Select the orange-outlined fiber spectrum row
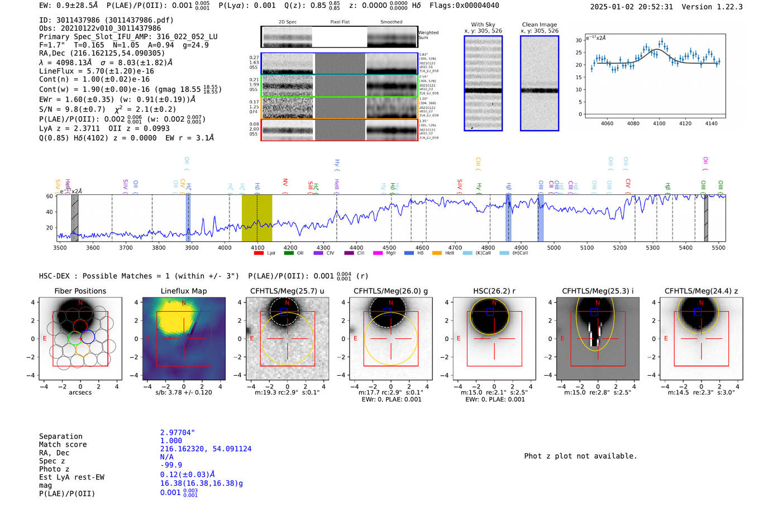The image size is (782, 532). 340,108
